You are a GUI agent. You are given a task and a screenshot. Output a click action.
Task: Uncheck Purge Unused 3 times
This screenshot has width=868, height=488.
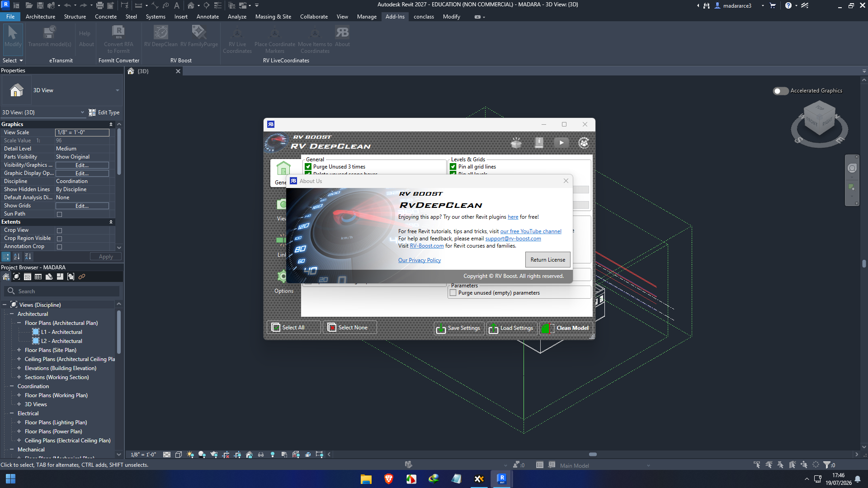[x=308, y=167]
